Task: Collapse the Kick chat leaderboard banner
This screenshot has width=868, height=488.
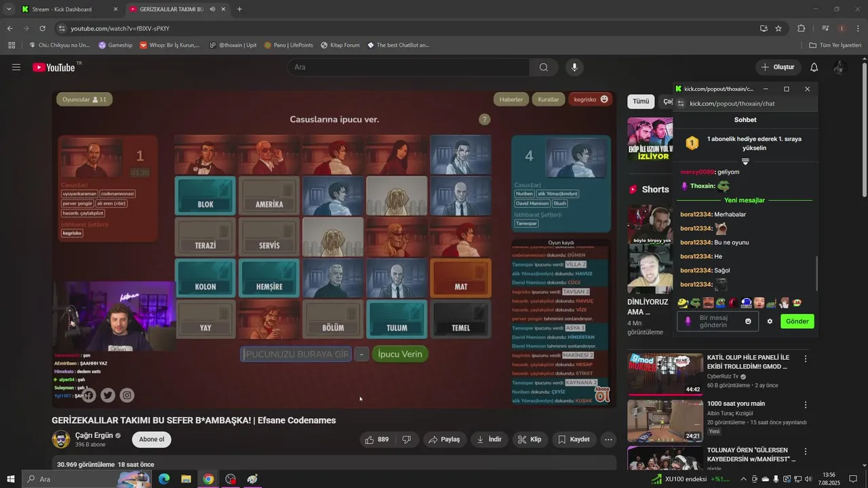Action: tap(745, 161)
